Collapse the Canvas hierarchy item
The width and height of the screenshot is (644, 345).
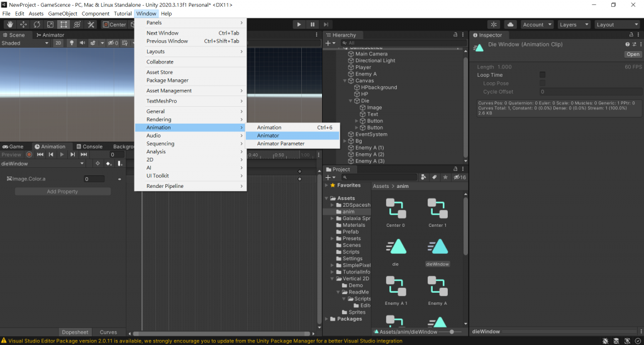point(345,81)
